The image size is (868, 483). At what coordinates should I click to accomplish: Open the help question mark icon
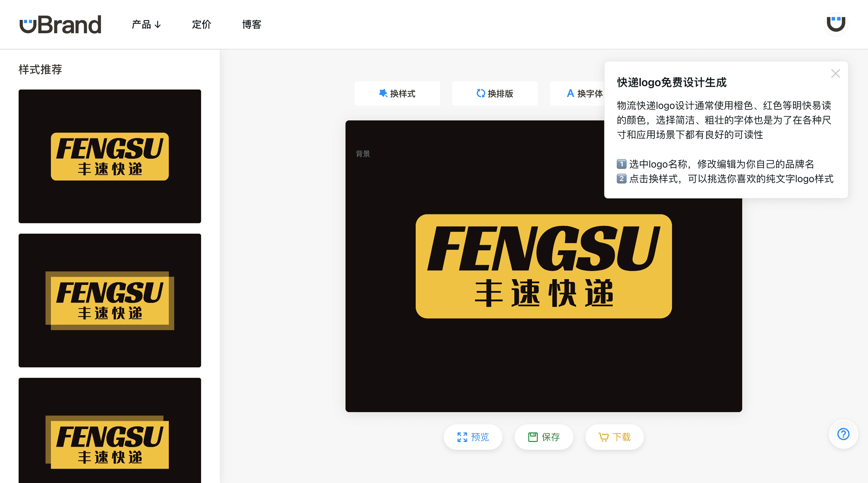(843, 434)
